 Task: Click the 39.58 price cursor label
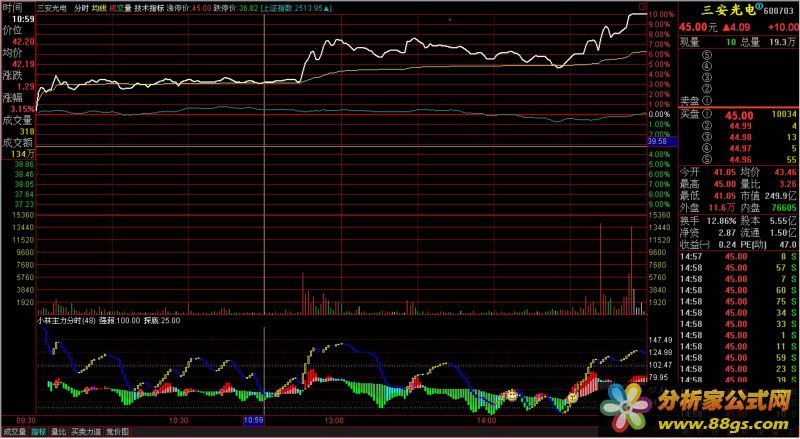point(662,141)
